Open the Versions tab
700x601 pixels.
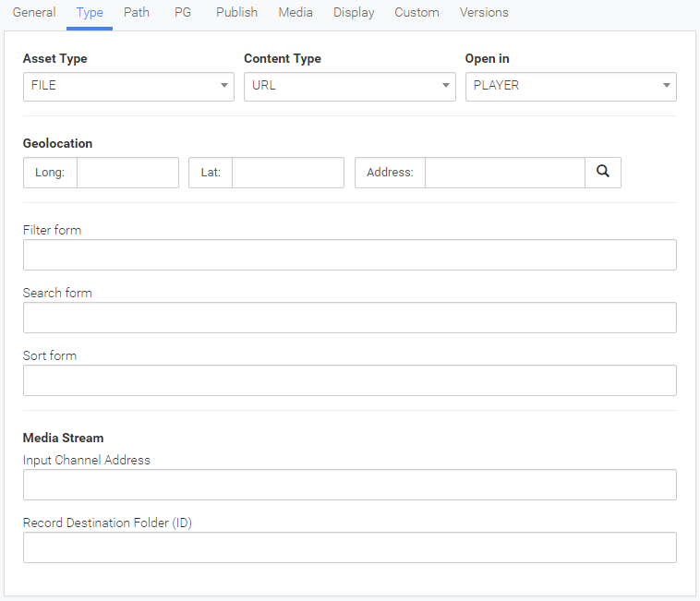click(484, 13)
